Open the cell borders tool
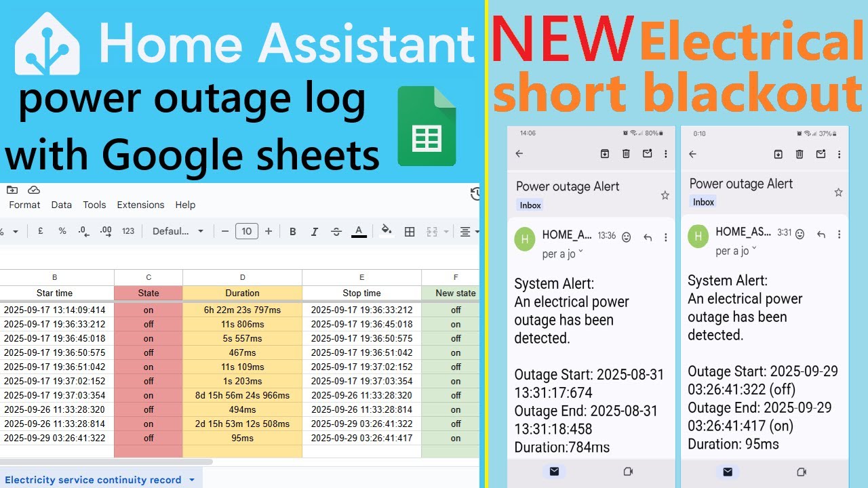The height and width of the screenshot is (488, 868). [x=410, y=232]
